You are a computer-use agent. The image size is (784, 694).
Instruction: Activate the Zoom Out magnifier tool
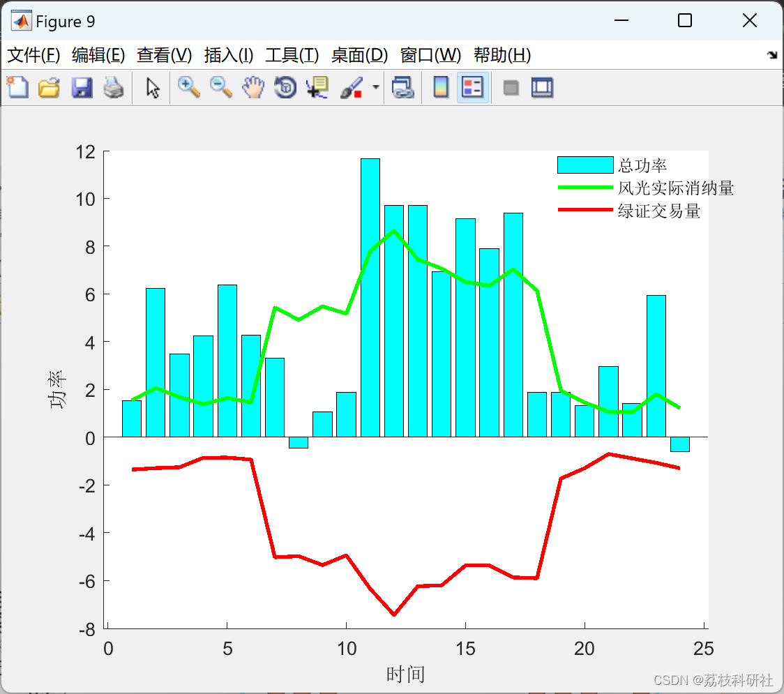pyautogui.click(x=220, y=87)
